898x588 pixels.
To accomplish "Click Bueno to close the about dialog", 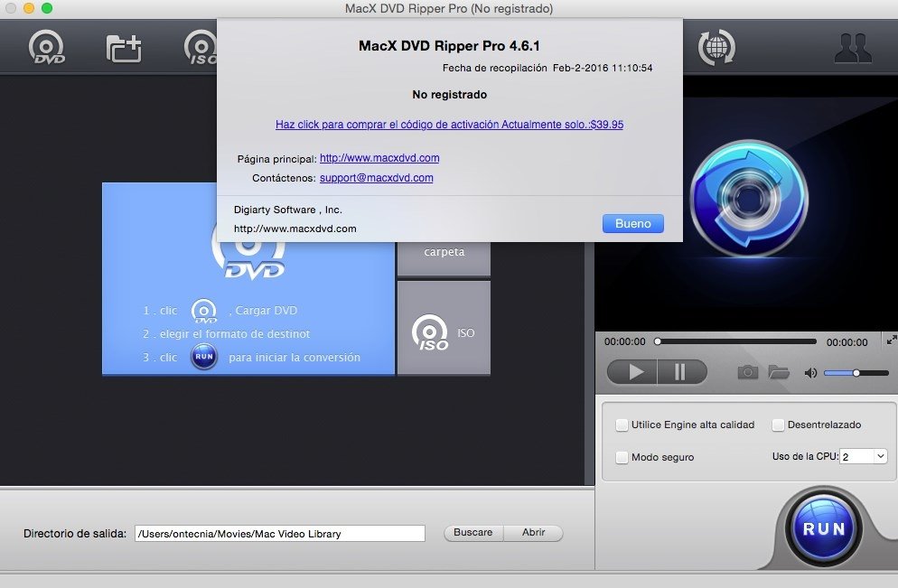I will [x=632, y=224].
